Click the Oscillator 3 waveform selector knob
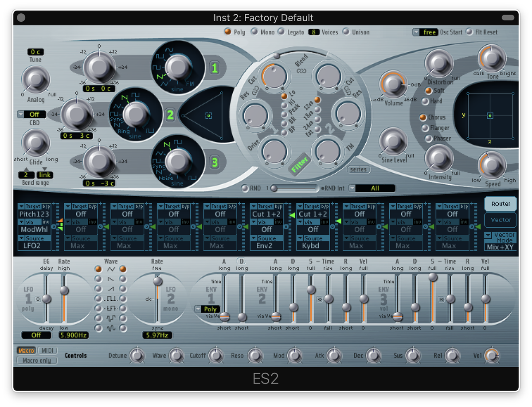 [x=177, y=162]
